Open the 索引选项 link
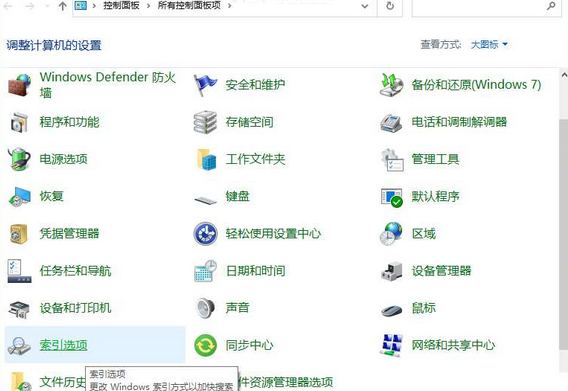The image size is (568, 391). tap(64, 345)
